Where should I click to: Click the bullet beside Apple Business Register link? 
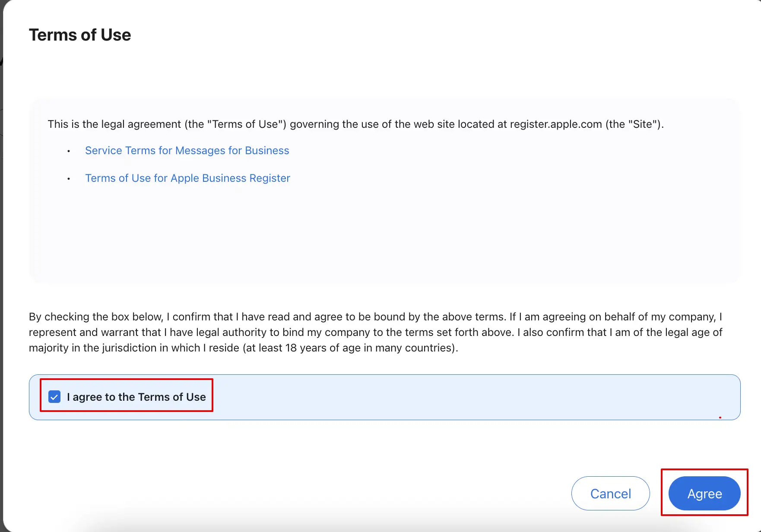[69, 179]
